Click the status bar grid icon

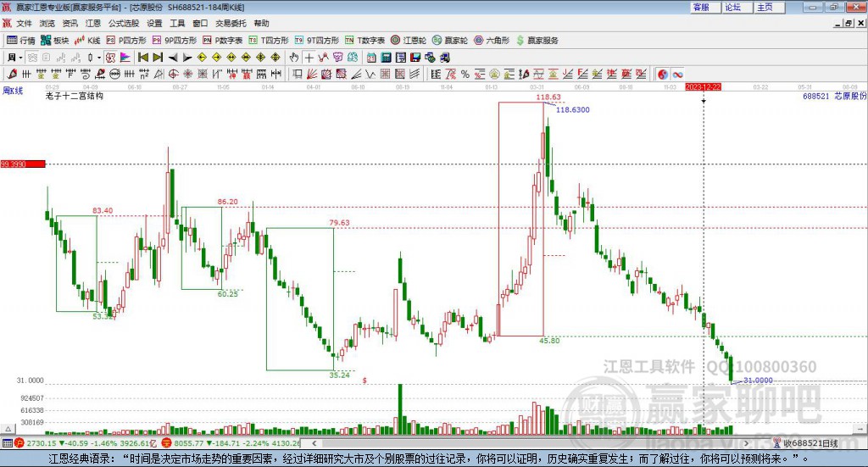pos(7,442)
